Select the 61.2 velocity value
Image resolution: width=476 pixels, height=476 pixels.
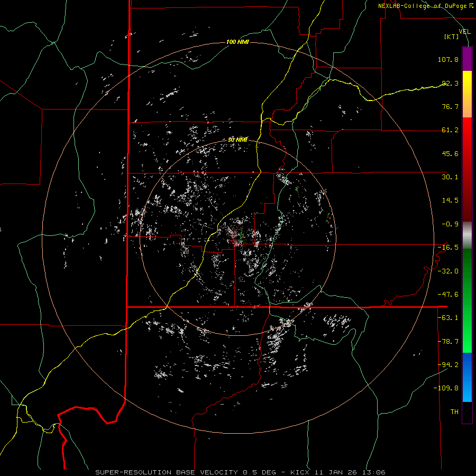450,130
